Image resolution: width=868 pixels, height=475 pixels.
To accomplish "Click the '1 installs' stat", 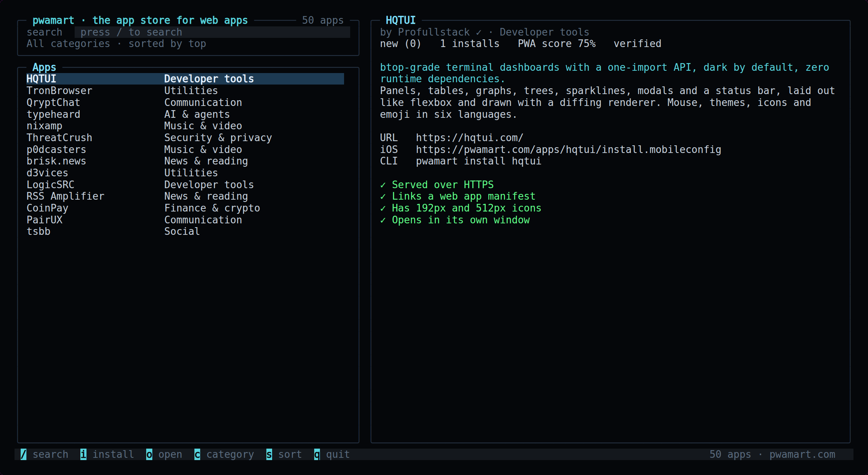I will pos(470,44).
